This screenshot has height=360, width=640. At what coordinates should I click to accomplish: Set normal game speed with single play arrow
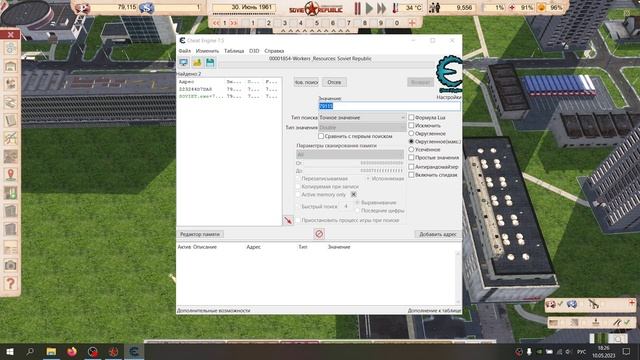click(369, 8)
